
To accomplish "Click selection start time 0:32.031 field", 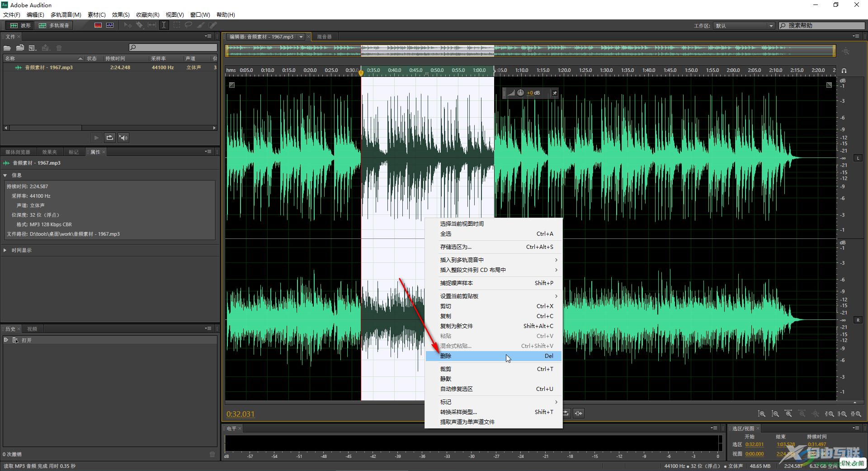I will [x=755, y=444].
